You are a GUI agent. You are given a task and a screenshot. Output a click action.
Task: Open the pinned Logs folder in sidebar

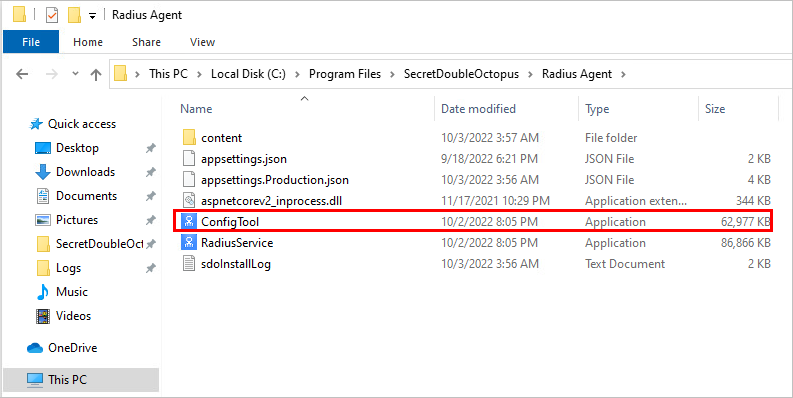[x=68, y=268]
